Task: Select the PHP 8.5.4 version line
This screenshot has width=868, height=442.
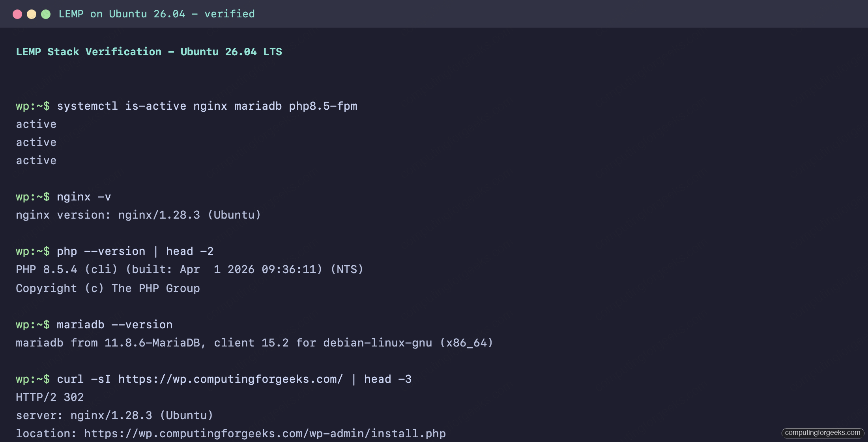Action: coord(189,269)
